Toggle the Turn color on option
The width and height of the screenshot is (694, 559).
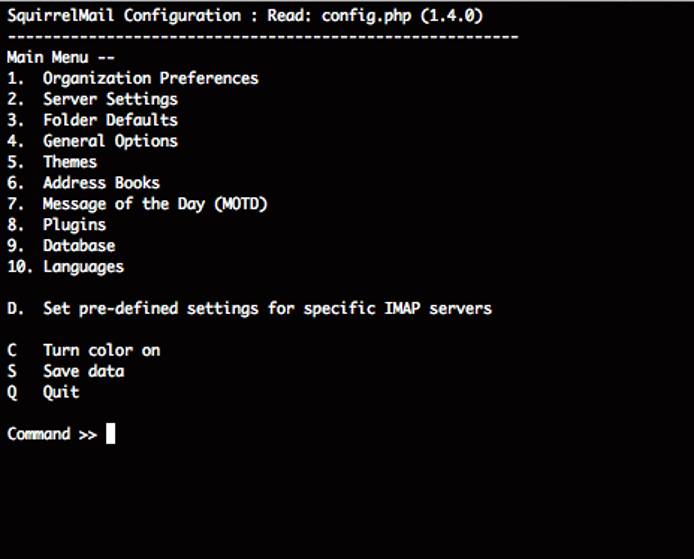tap(101, 350)
